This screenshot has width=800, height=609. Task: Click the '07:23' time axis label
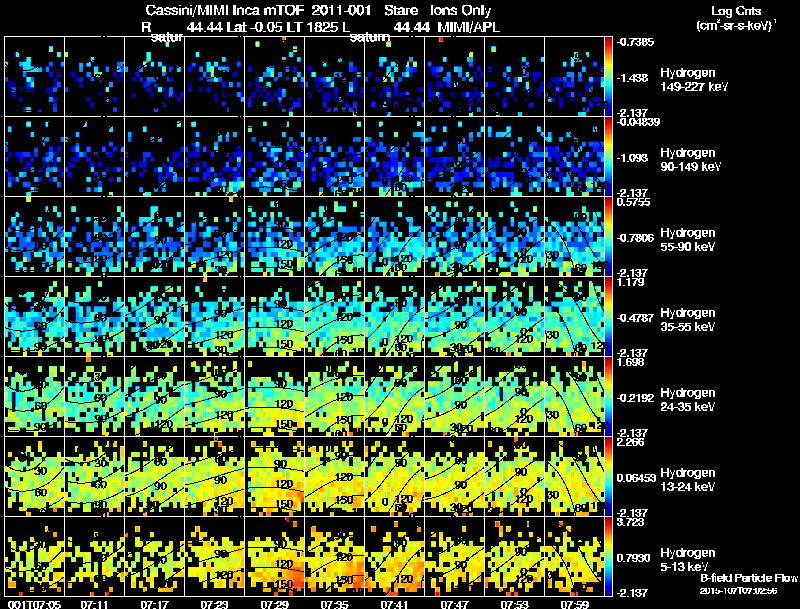214,604
